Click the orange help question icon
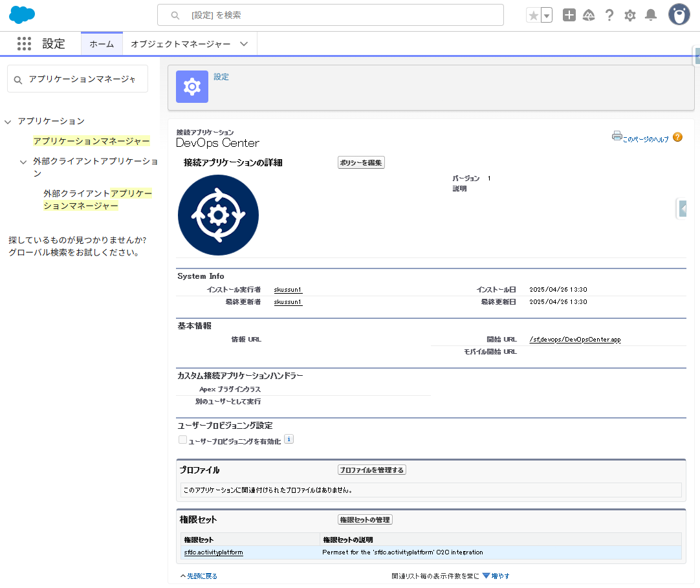700x588 pixels. (x=677, y=137)
